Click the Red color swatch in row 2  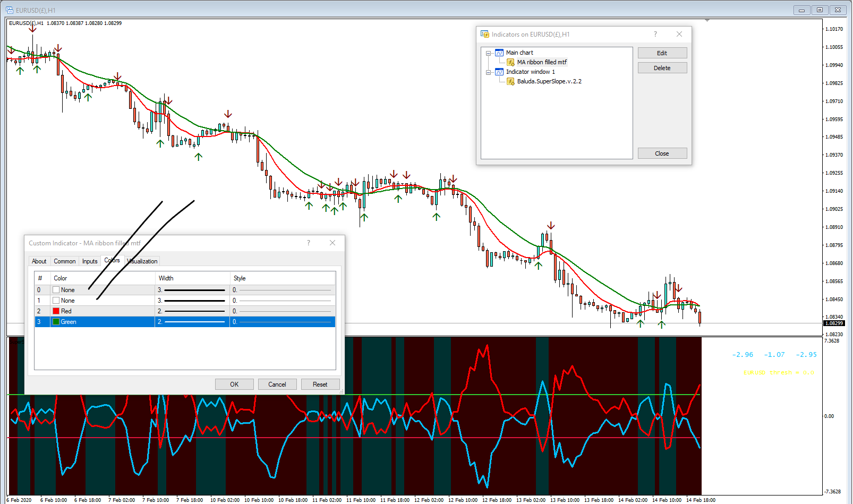click(56, 311)
